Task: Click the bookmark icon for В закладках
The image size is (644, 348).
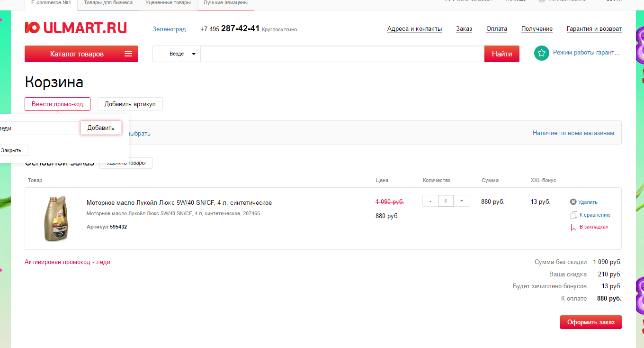Action: 573,227
